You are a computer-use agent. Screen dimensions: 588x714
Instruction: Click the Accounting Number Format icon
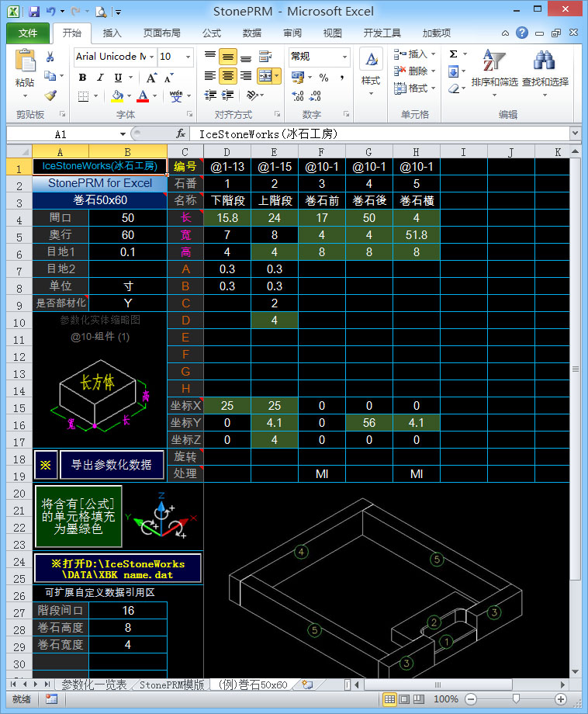pos(298,77)
